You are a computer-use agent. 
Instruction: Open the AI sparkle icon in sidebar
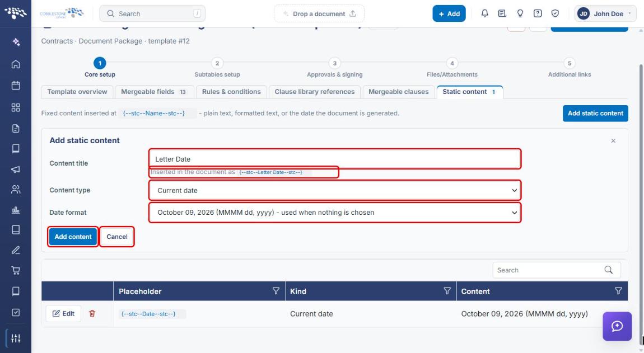16,42
